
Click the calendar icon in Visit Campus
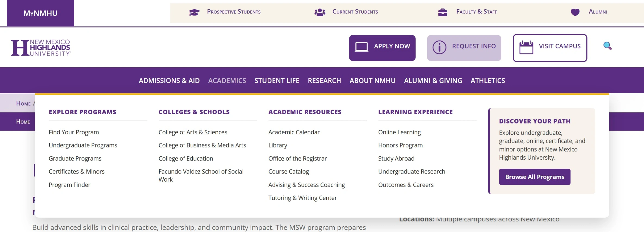526,47
